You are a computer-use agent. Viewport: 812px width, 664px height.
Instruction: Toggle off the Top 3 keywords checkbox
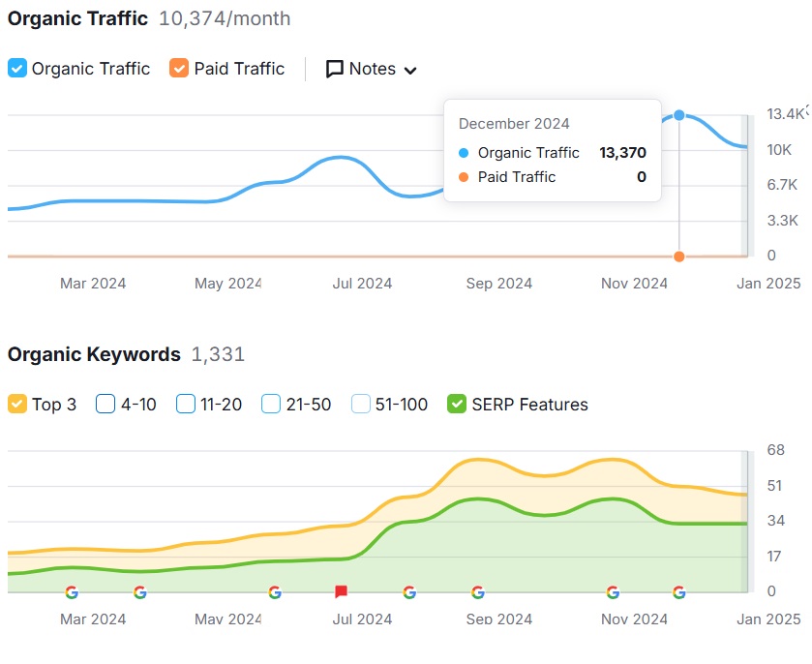17,405
